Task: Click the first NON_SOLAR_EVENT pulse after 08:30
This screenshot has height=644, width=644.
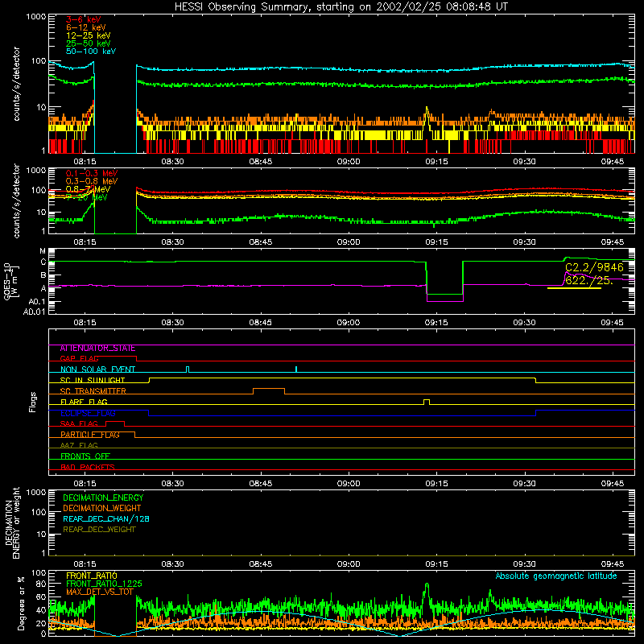Action: (188, 369)
